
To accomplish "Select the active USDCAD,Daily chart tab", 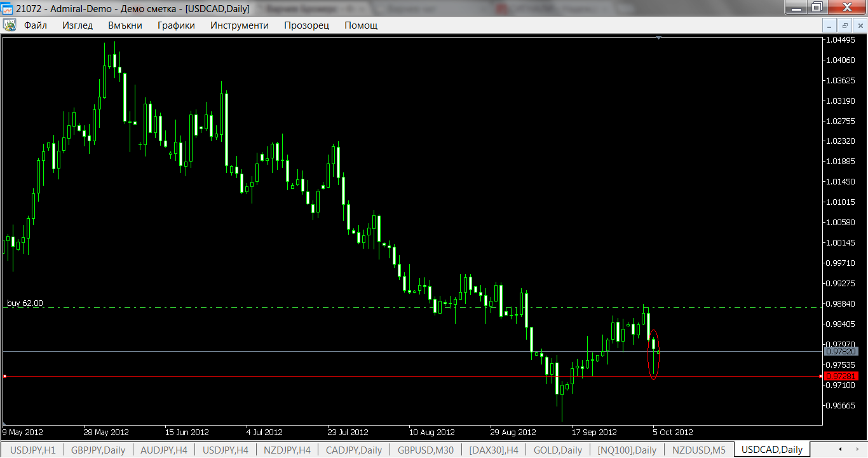I will point(772,450).
